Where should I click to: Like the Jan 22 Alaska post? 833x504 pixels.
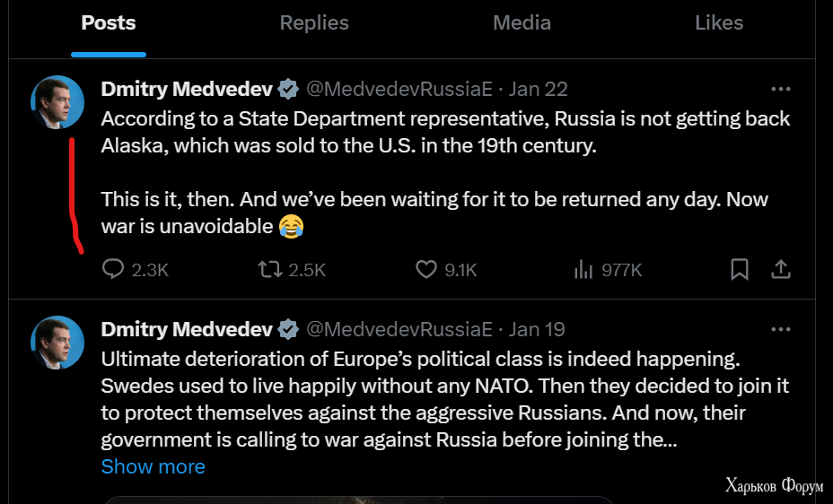click(446, 270)
